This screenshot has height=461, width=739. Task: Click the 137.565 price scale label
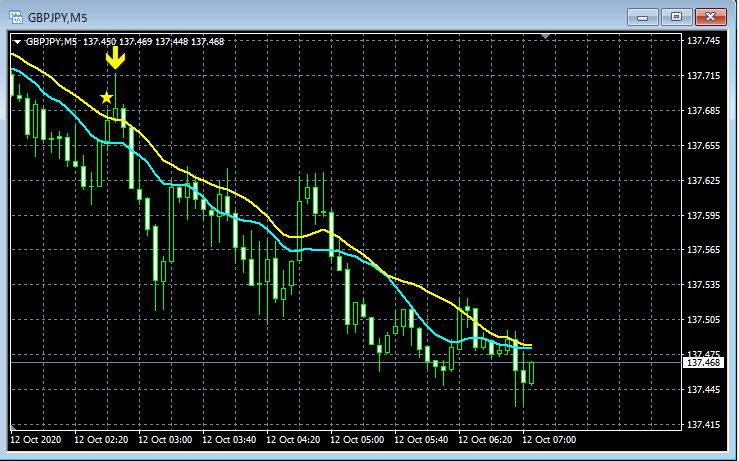click(704, 250)
